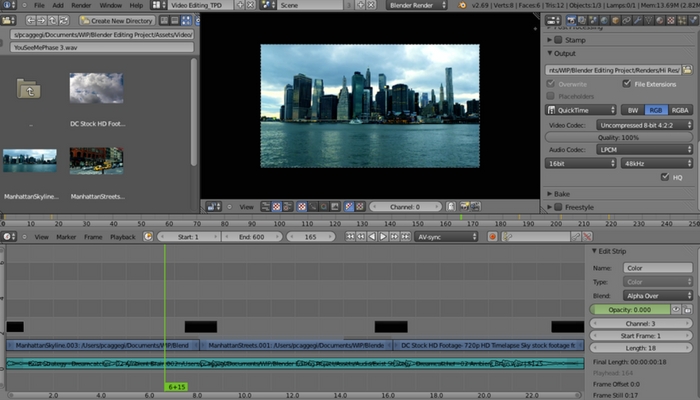Toggle the HQ checkbox

point(664,177)
